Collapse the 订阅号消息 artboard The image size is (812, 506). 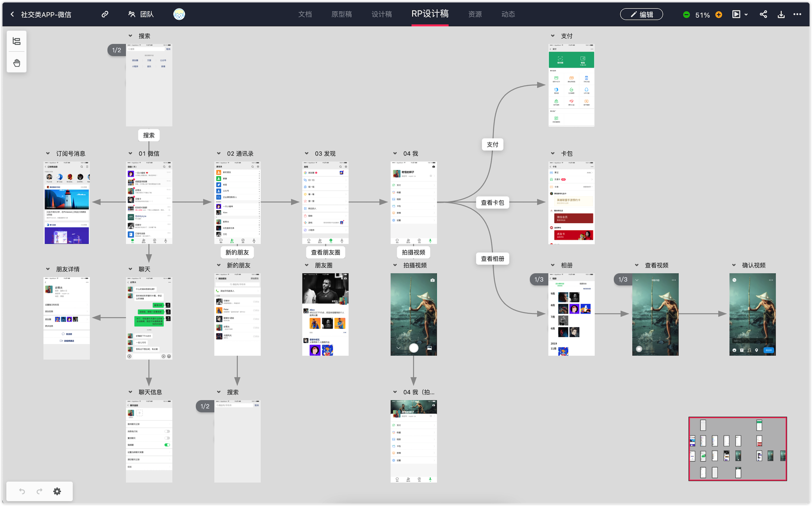point(48,153)
